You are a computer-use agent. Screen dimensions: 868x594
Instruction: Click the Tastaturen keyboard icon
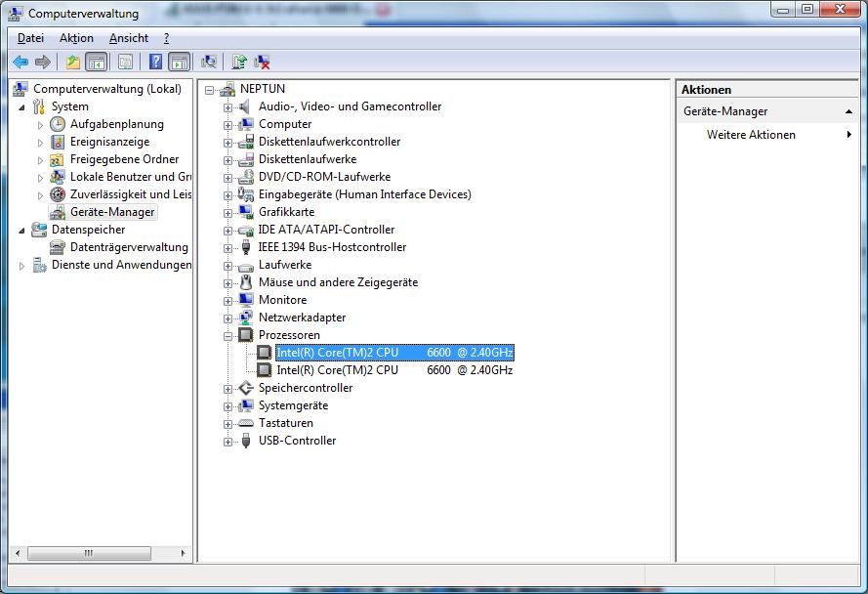pyautogui.click(x=246, y=423)
